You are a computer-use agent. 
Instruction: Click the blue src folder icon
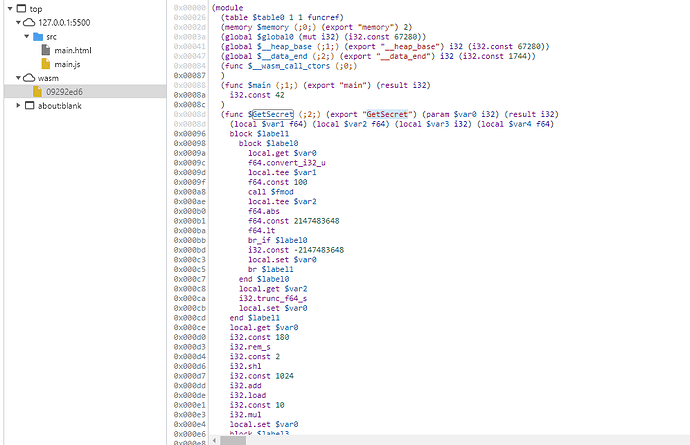[x=38, y=37]
